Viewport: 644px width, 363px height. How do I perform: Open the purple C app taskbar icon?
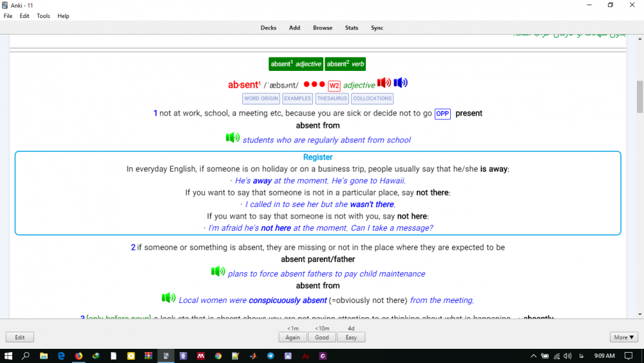pyautogui.click(x=323, y=356)
